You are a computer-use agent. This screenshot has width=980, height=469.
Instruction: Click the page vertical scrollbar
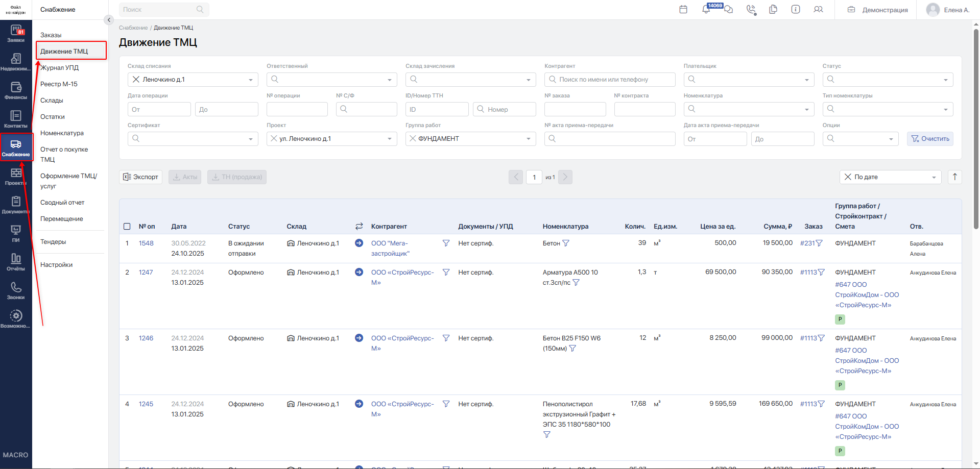pyautogui.click(x=976, y=128)
